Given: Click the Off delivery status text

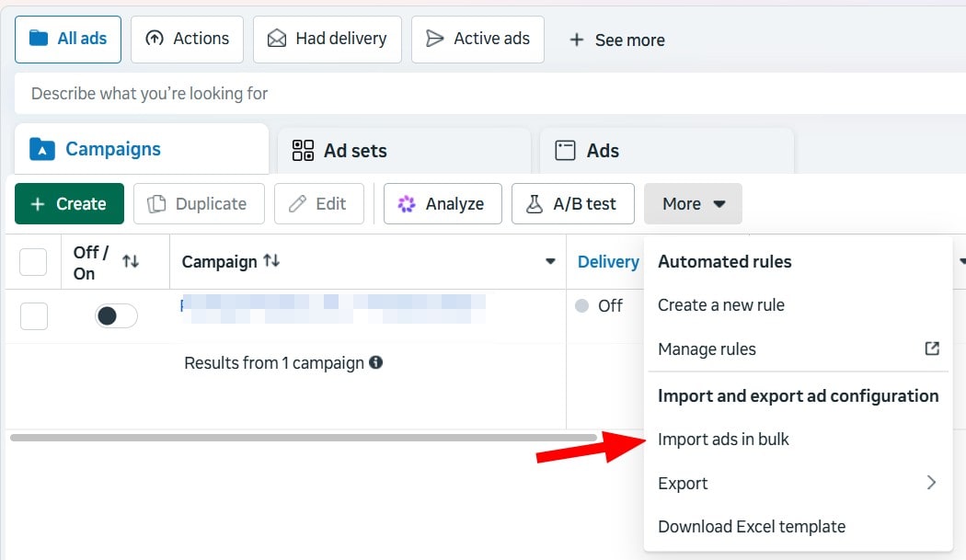Looking at the screenshot, I should [610, 305].
